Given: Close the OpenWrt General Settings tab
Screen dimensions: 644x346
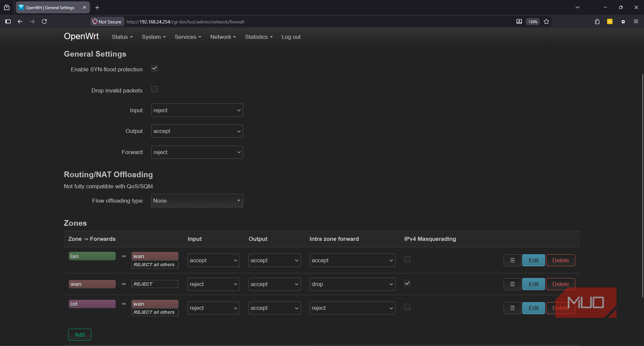Looking at the screenshot, I should [x=85, y=8].
